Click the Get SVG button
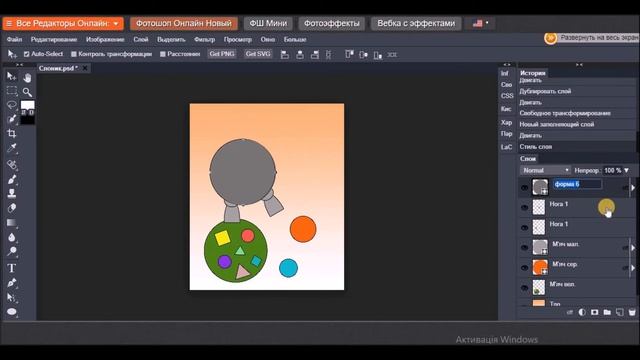Viewport: 640px width, 360px height. [258, 54]
